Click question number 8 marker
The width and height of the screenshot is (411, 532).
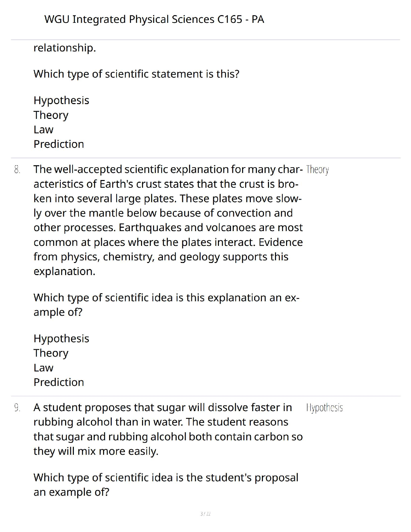point(17,170)
